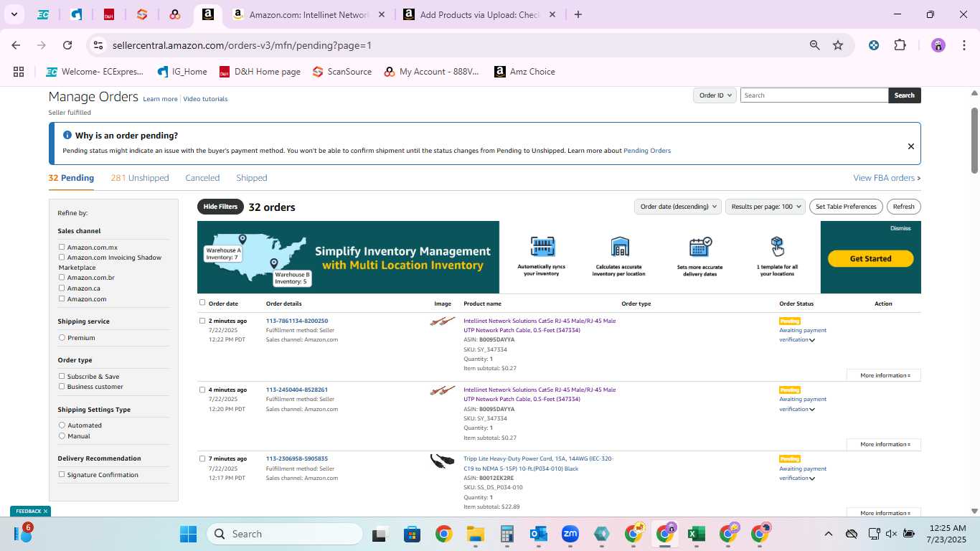Click the Refresh orders button

(x=903, y=207)
